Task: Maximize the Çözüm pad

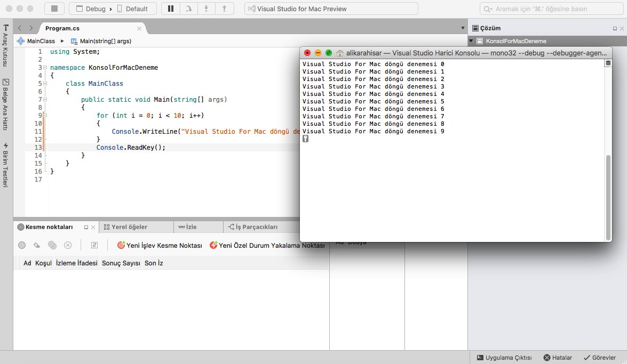Action: (x=615, y=28)
